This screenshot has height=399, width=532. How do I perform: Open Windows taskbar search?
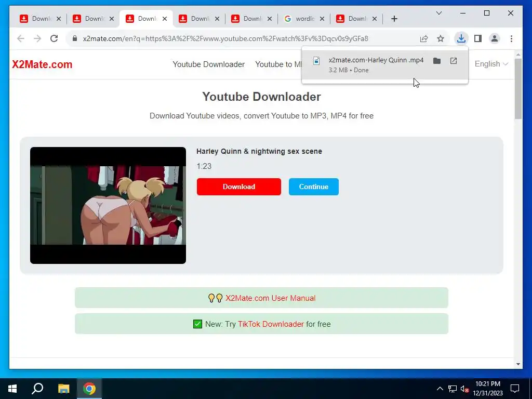pyautogui.click(x=37, y=389)
